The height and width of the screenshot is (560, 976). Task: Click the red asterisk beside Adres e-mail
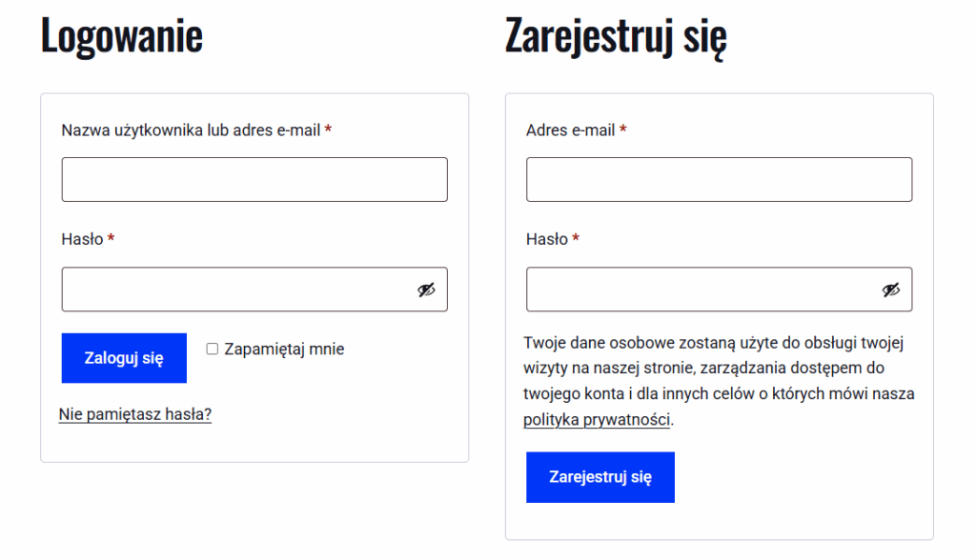coord(623,130)
